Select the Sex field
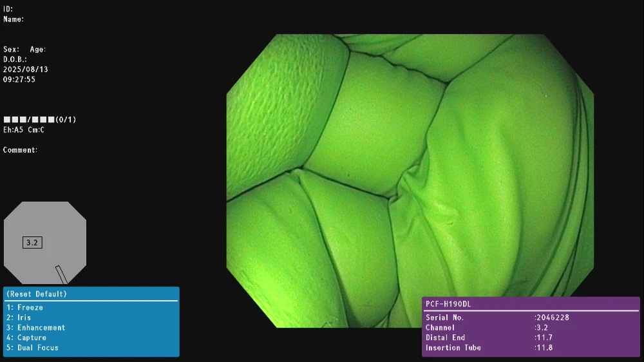This screenshot has height=362, width=644. coord(11,50)
